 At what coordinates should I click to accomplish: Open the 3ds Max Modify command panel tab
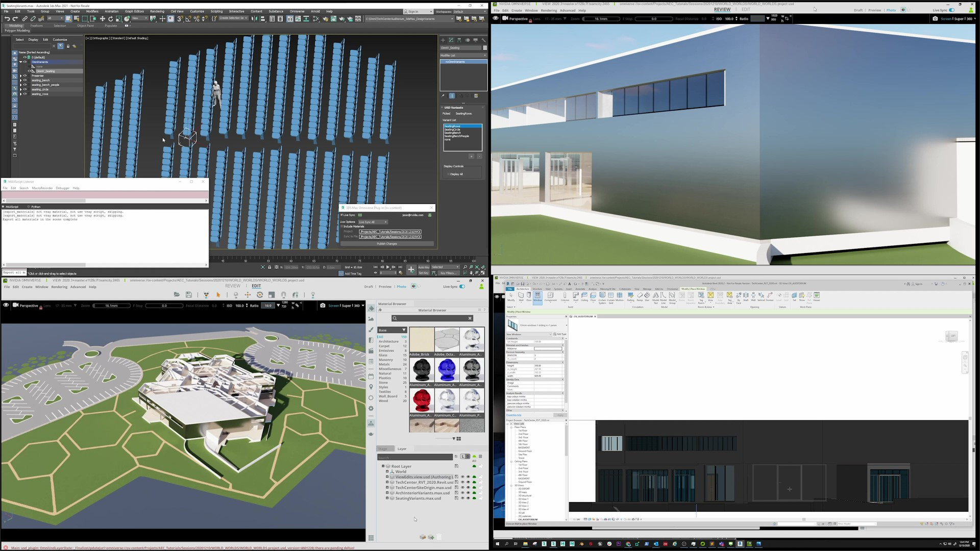(x=451, y=40)
